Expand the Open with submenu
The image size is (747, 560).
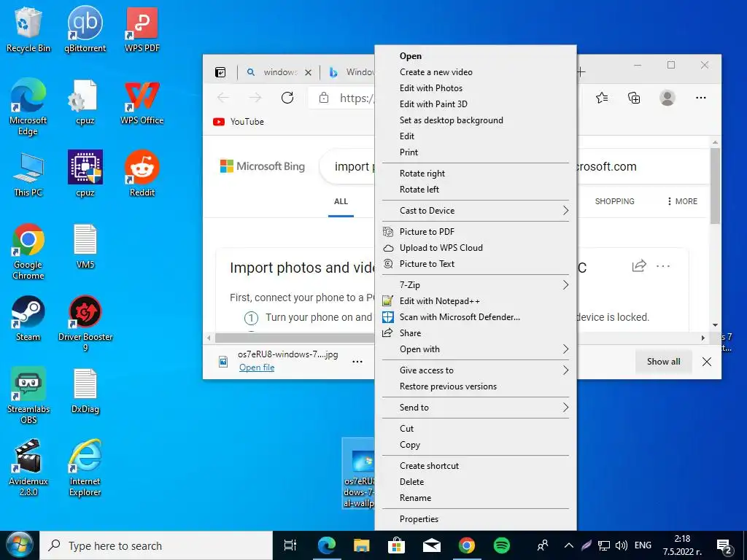(x=476, y=349)
